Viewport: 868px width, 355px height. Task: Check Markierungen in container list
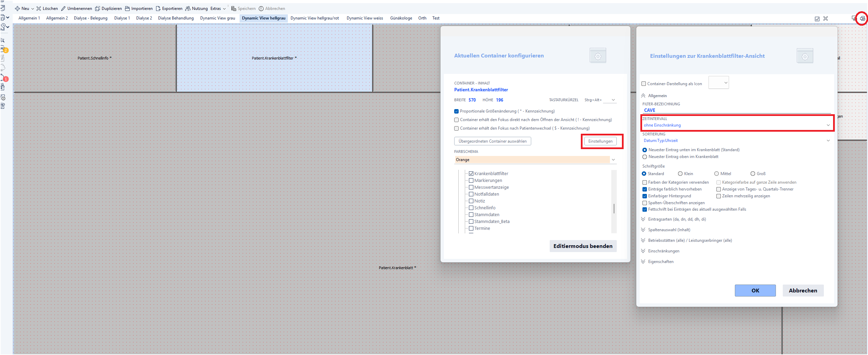(471, 181)
